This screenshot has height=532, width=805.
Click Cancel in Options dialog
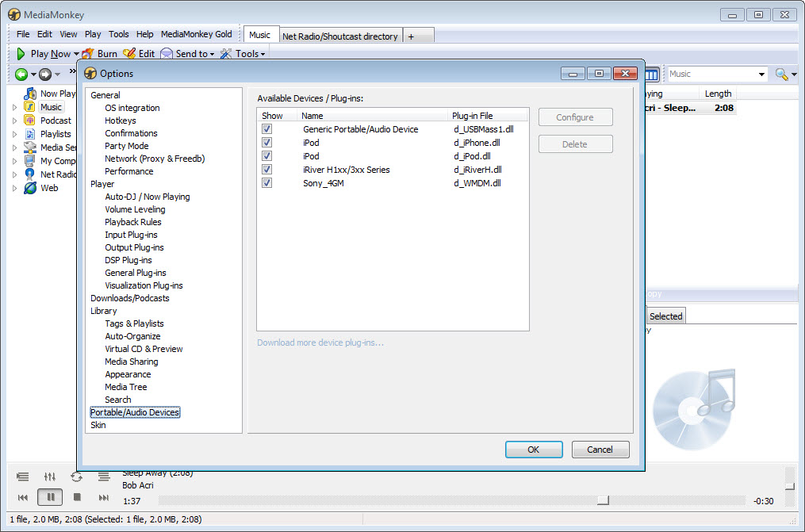pos(600,450)
